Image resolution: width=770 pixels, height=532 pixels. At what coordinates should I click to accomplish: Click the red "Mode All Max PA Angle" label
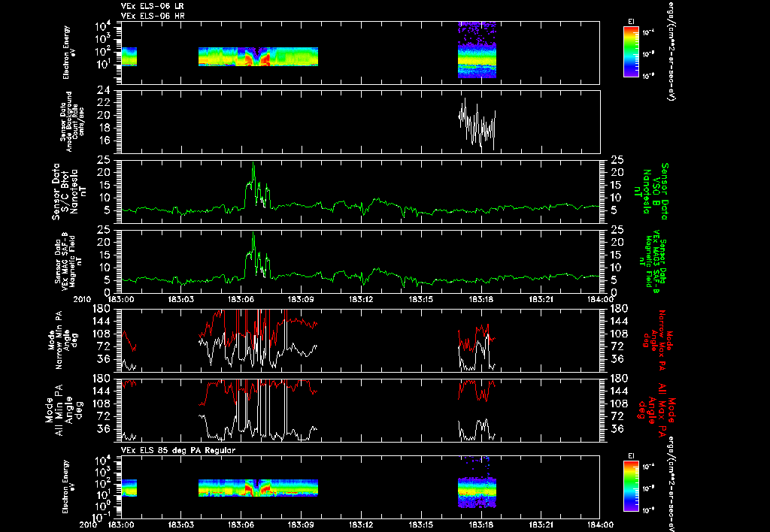click(x=656, y=410)
